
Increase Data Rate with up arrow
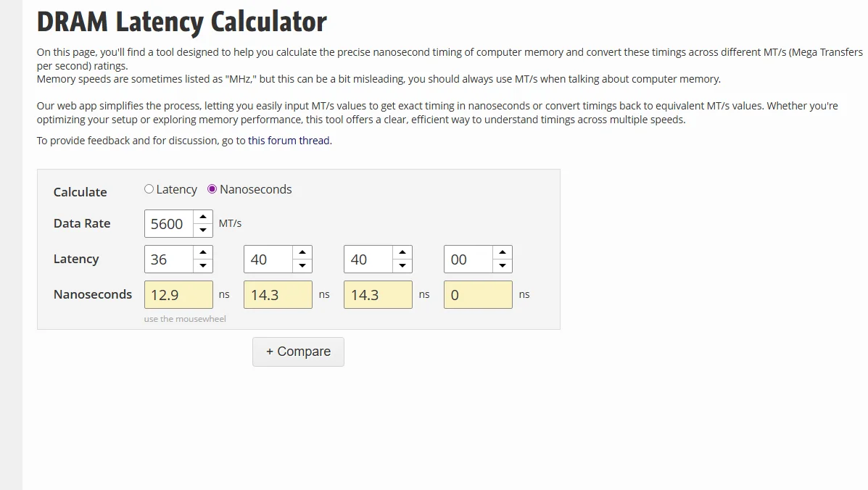pyautogui.click(x=203, y=217)
